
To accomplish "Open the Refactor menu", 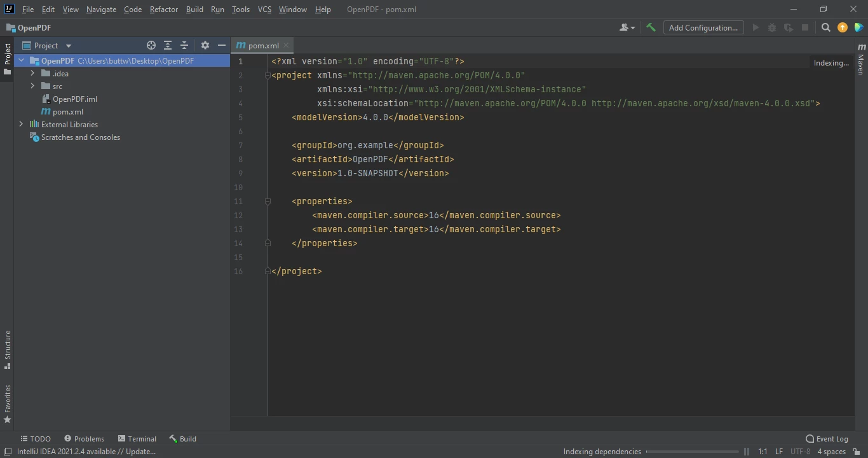I will click(163, 10).
